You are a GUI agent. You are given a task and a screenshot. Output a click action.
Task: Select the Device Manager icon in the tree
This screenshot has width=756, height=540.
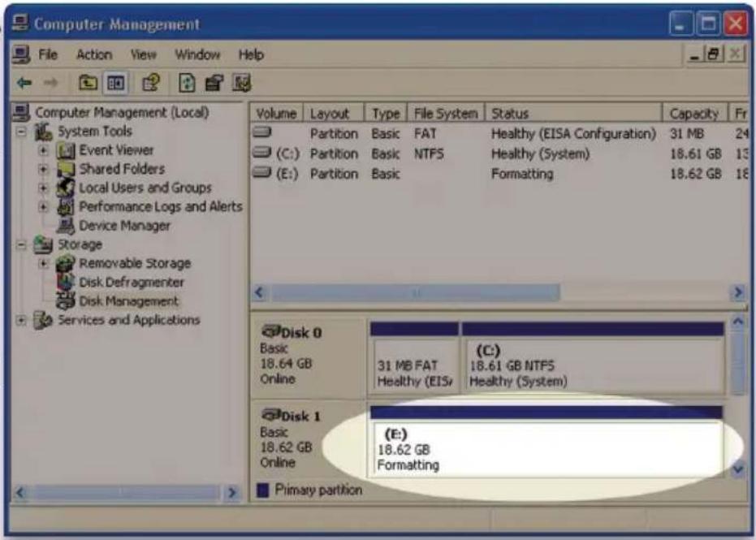coord(66,226)
